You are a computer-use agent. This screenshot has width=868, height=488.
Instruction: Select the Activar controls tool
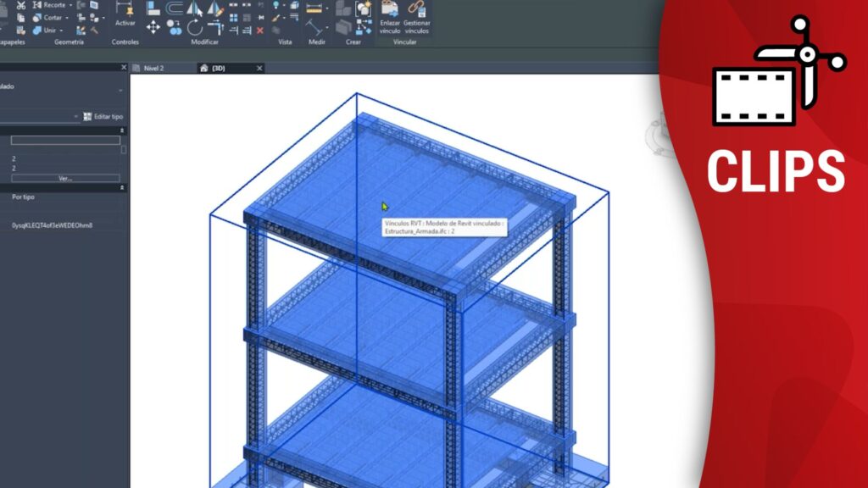coord(125,14)
